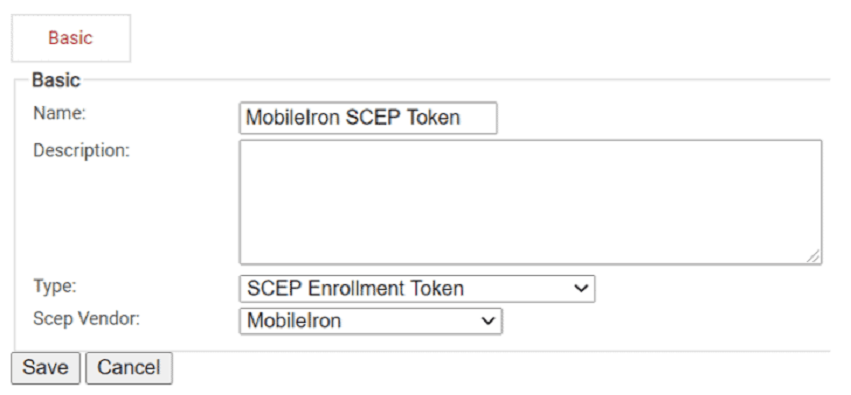Click the chevron arrow on Scep Vendor dropdown
851x395 pixels.
click(488, 321)
